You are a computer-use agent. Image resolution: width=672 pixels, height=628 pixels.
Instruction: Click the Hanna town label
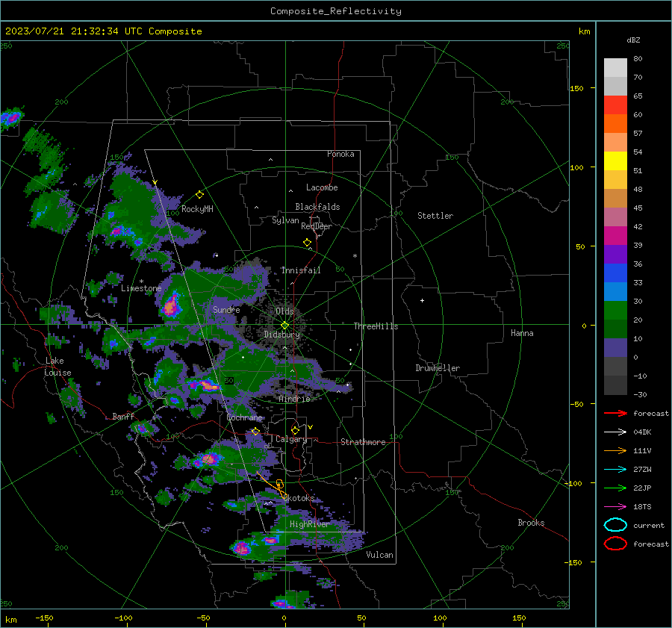[x=522, y=333]
